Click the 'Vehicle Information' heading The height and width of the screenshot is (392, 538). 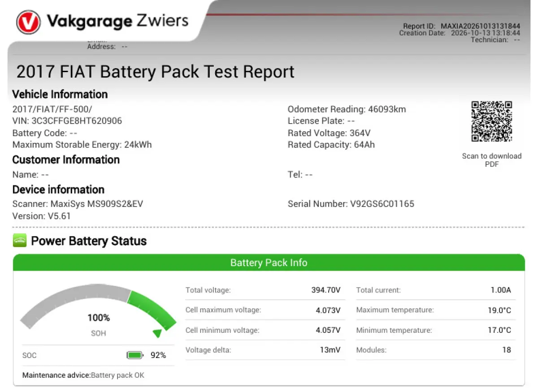[60, 95]
